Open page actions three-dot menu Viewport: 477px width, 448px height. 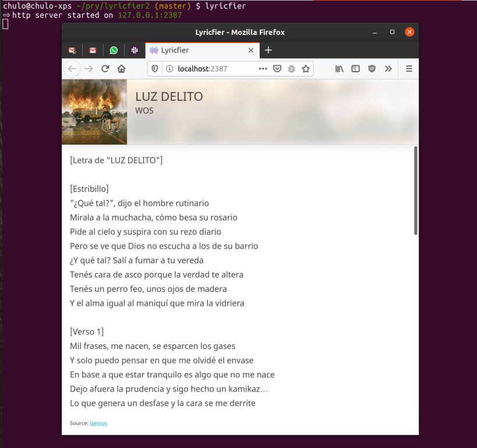click(263, 69)
